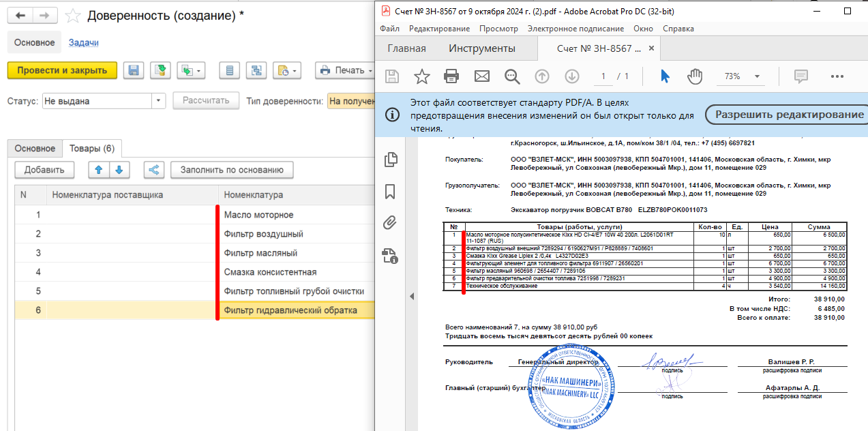
Task: Click Заполнить по основанию
Action: (232, 170)
